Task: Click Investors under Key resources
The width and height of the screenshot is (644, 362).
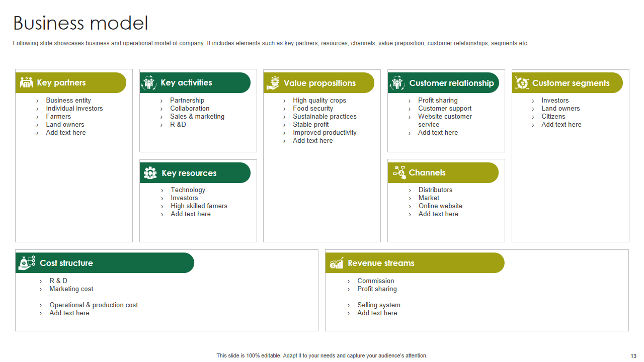Action: point(184,198)
